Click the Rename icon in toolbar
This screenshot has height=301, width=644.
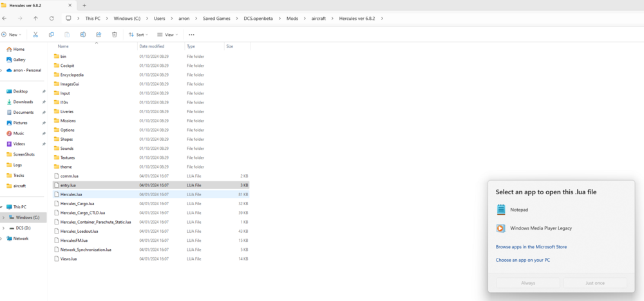coord(82,35)
